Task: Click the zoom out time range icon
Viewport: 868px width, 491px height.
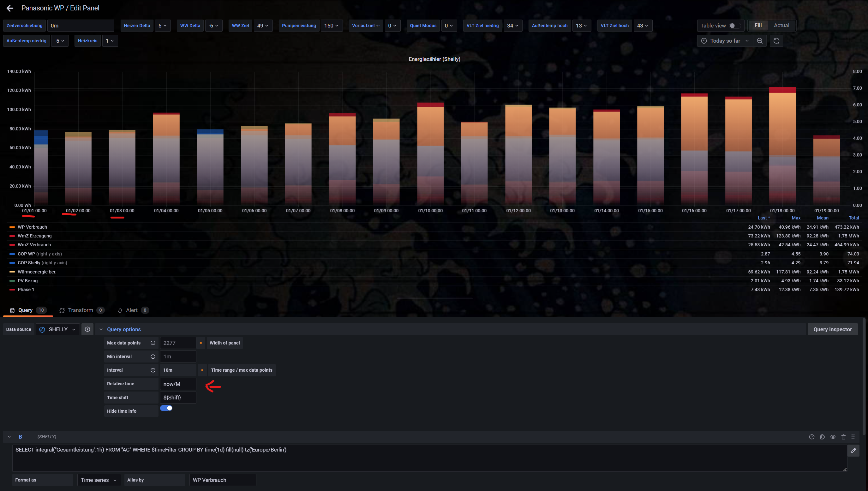Action: 760,41
